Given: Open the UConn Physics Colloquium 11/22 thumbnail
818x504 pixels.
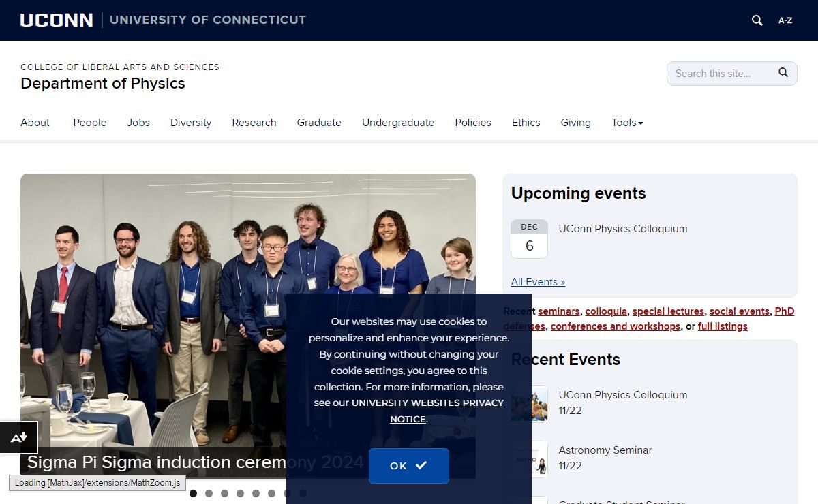Looking at the screenshot, I should (530, 403).
